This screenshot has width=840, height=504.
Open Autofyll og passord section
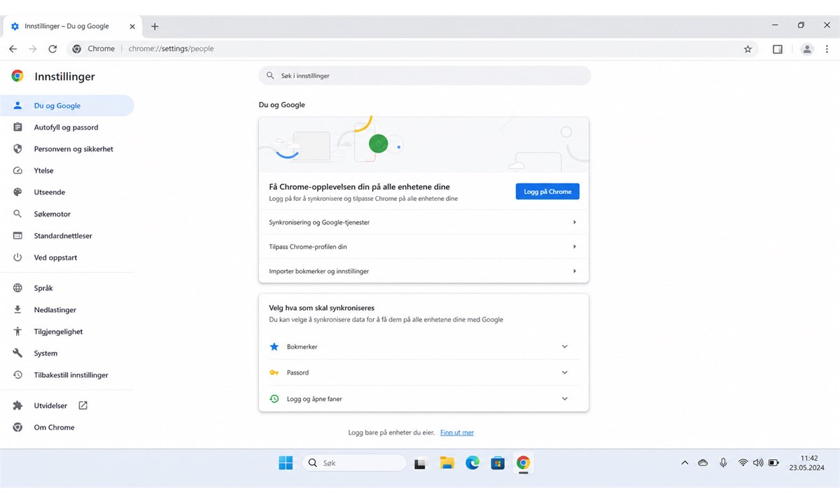[x=66, y=127]
